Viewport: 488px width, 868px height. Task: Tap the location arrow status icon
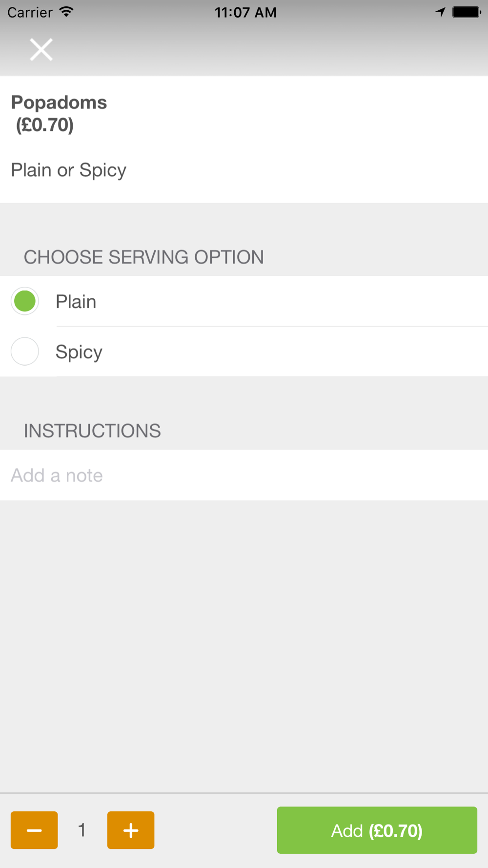(440, 12)
